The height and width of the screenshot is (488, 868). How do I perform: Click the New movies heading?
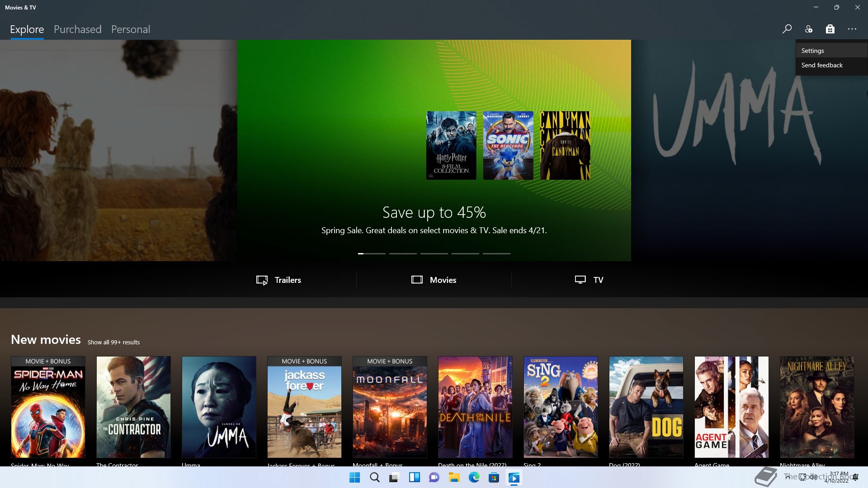[46, 339]
